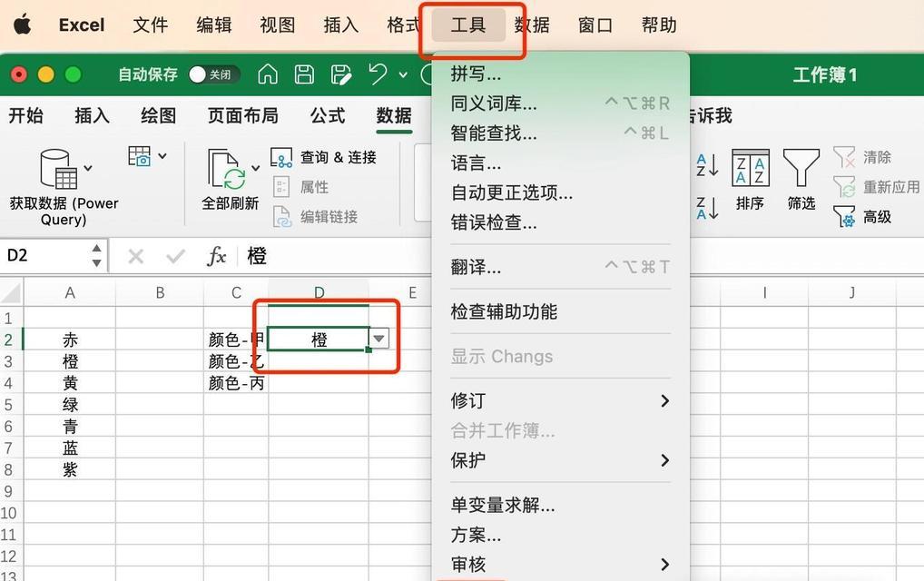Open the 视图 menu

tap(278, 25)
